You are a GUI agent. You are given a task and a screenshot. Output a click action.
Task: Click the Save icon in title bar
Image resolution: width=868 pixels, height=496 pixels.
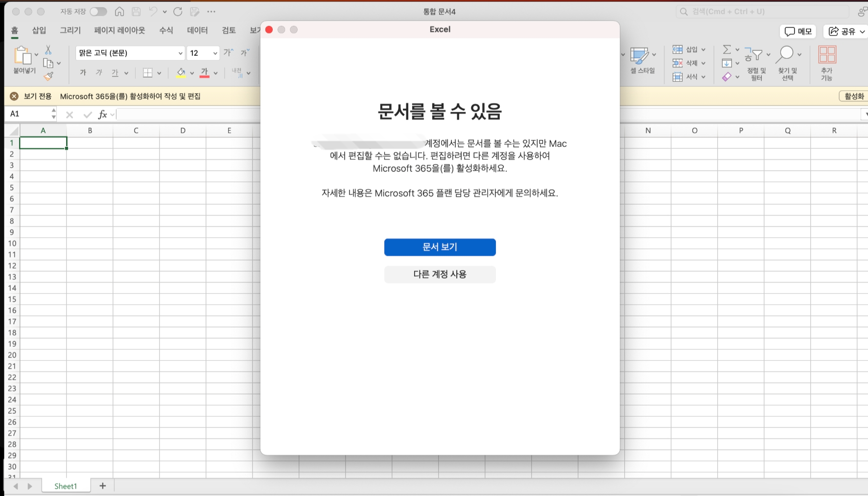tap(136, 12)
